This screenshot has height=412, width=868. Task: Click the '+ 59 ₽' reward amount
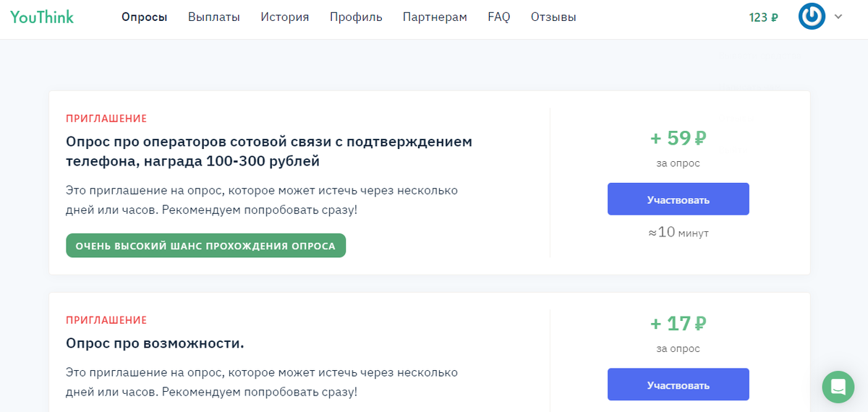[x=678, y=137]
